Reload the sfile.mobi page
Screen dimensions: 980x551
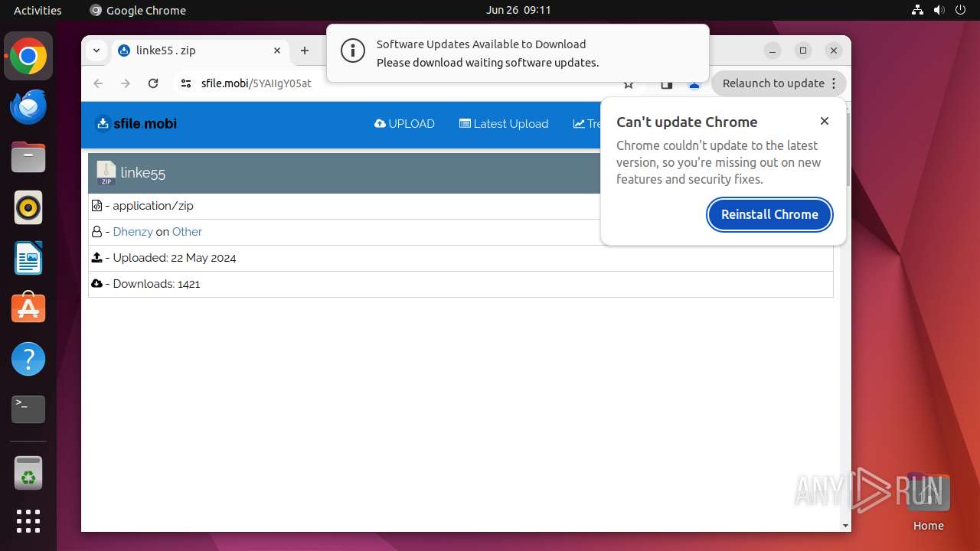[x=153, y=83]
